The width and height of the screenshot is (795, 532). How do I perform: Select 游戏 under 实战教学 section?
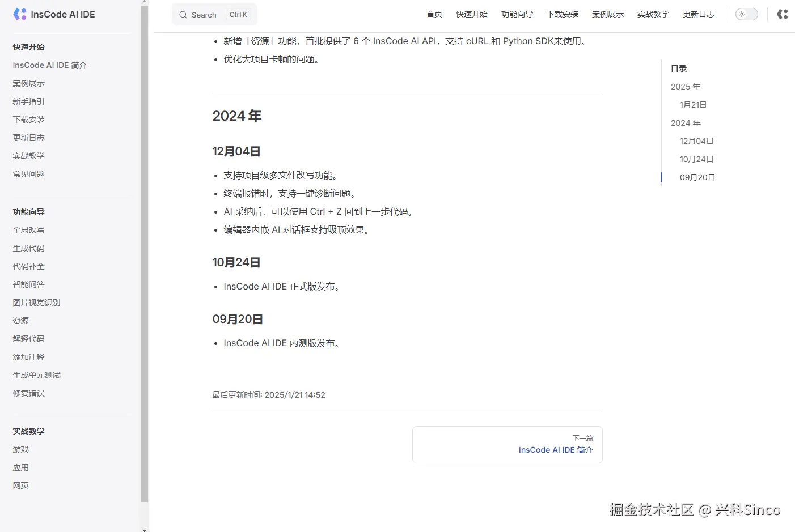coord(20,449)
